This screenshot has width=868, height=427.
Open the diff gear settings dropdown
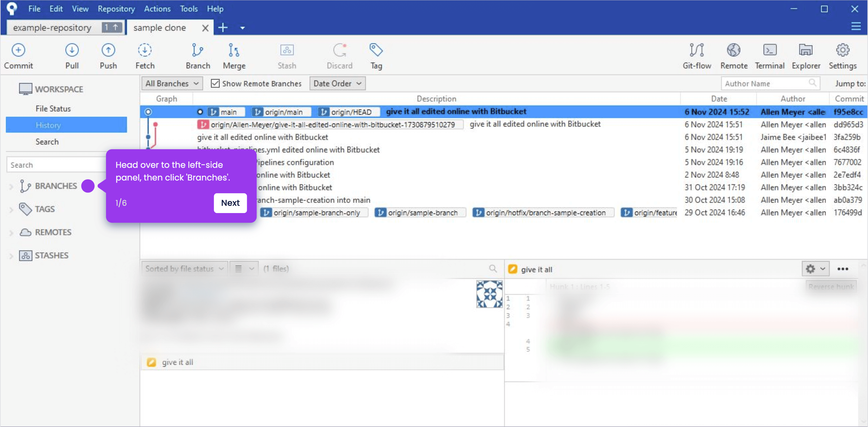click(x=815, y=268)
